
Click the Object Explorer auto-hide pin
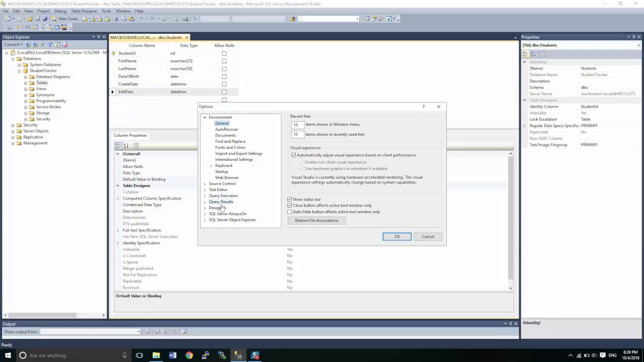99,37
